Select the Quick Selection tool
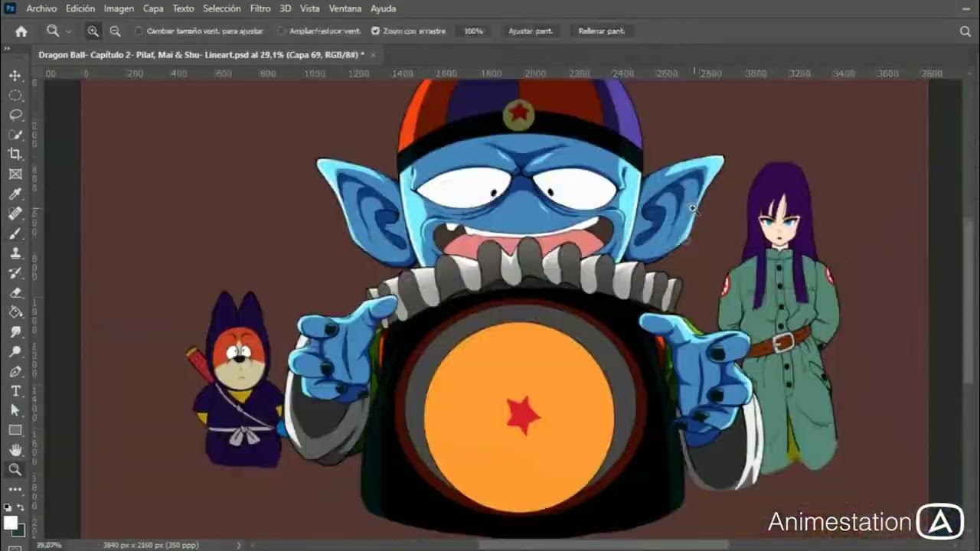The width and height of the screenshot is (980, 551). tap(15, 135)
